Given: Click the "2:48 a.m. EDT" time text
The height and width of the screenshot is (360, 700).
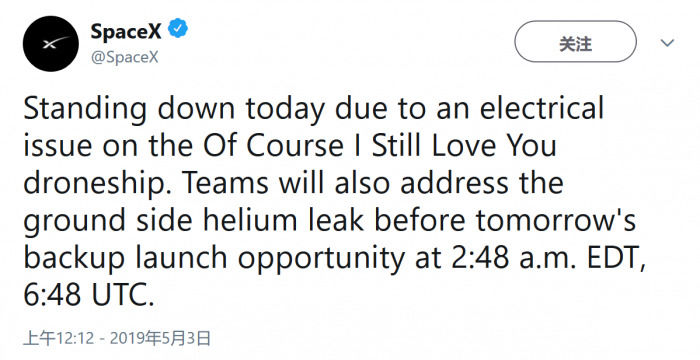Looking at the screenshot, I should [x=548, y=258].
